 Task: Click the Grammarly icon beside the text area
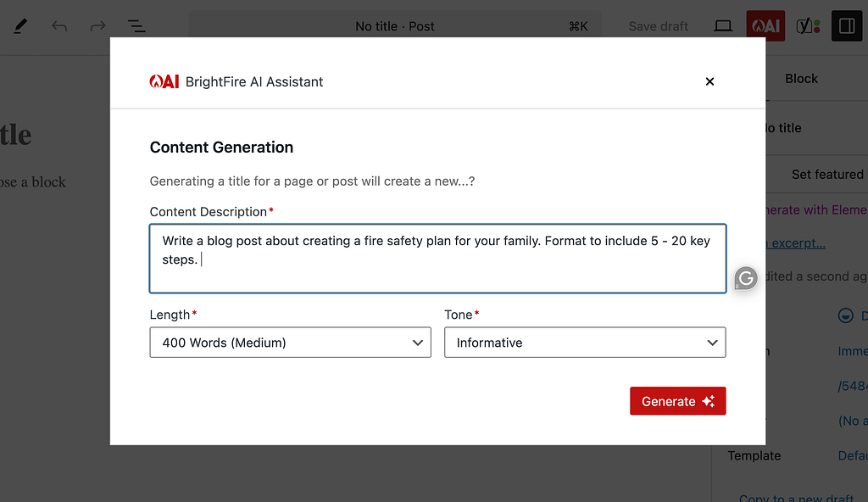(745, 277)
